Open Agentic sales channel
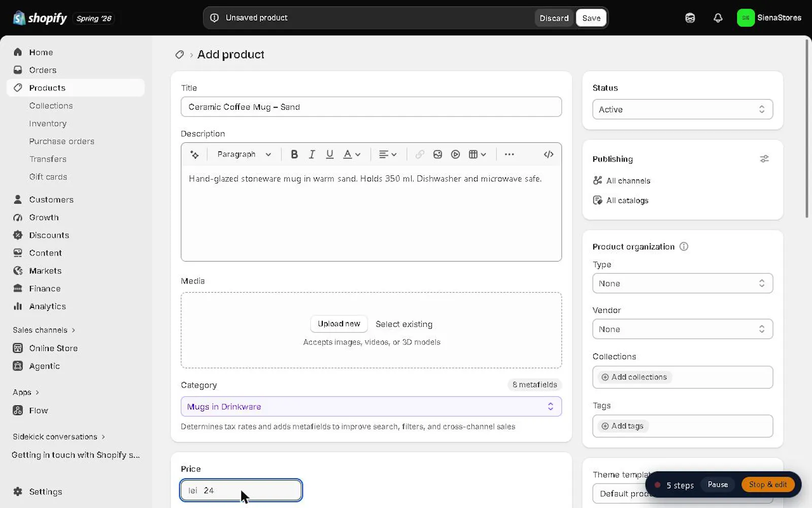The image size is (812, 508). click(x=76, y=366)
